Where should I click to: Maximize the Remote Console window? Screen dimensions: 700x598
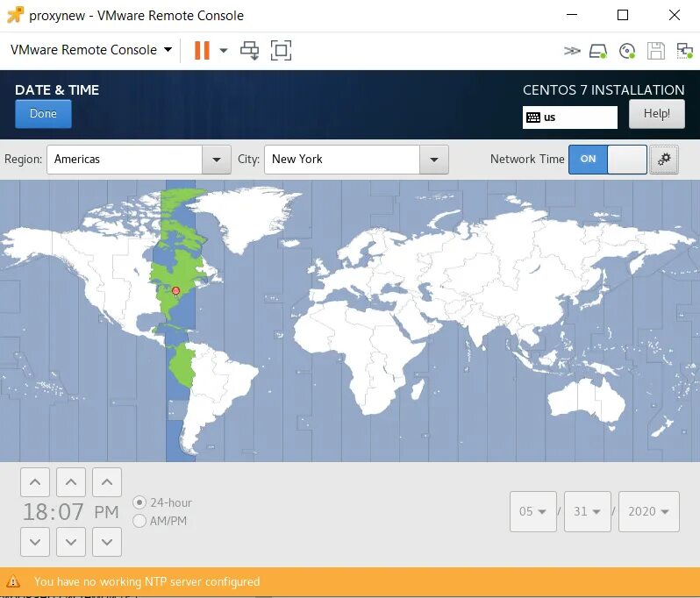[623, 15]
